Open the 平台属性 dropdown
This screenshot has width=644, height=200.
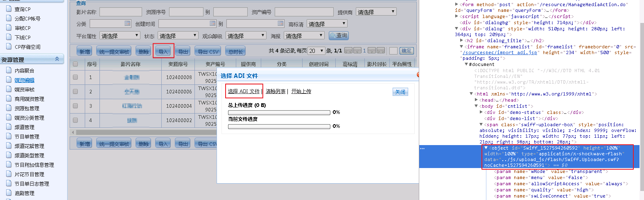120,36
